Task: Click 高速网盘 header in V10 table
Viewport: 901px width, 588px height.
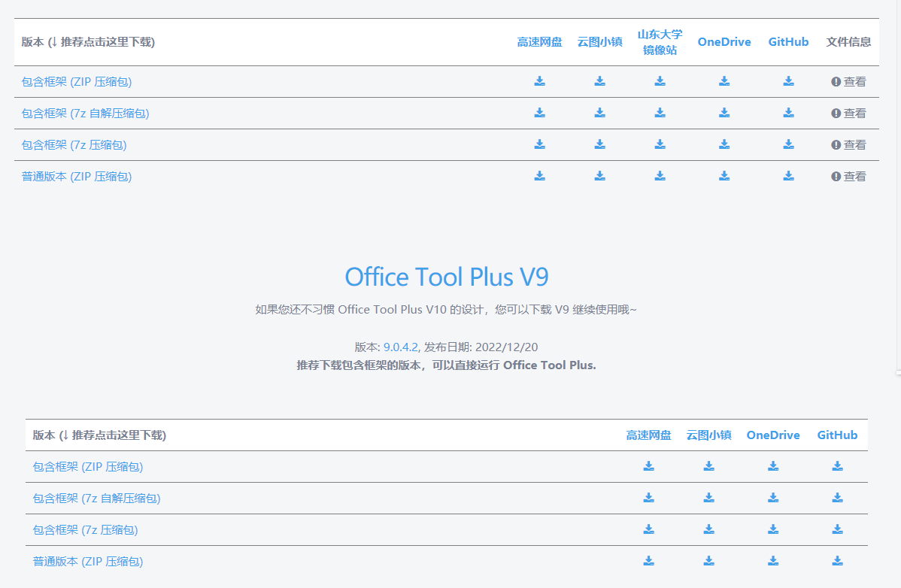Action: pyautogui.click(x=539, y=42)
